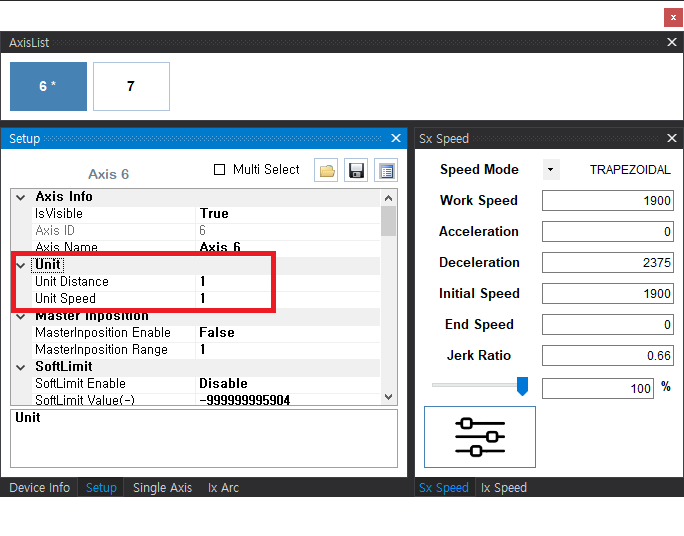
Task: Close the Sx Speed panel
Action: (672, 139)
